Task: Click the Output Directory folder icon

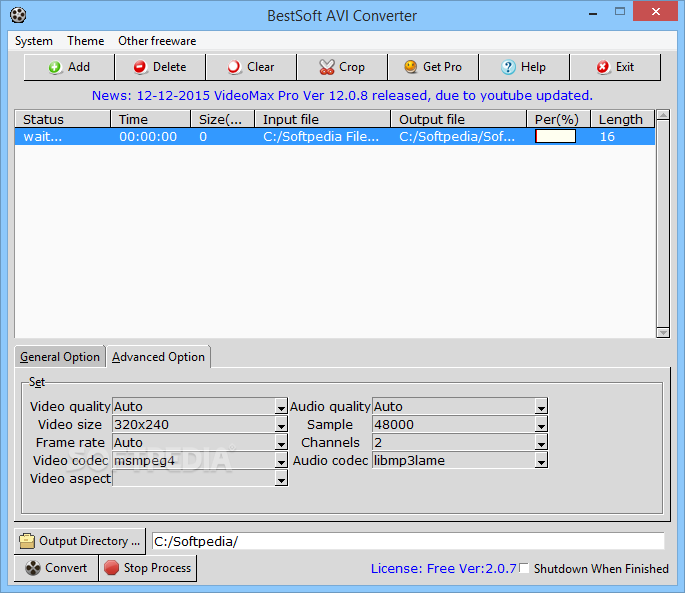Action: pos(27,541)
